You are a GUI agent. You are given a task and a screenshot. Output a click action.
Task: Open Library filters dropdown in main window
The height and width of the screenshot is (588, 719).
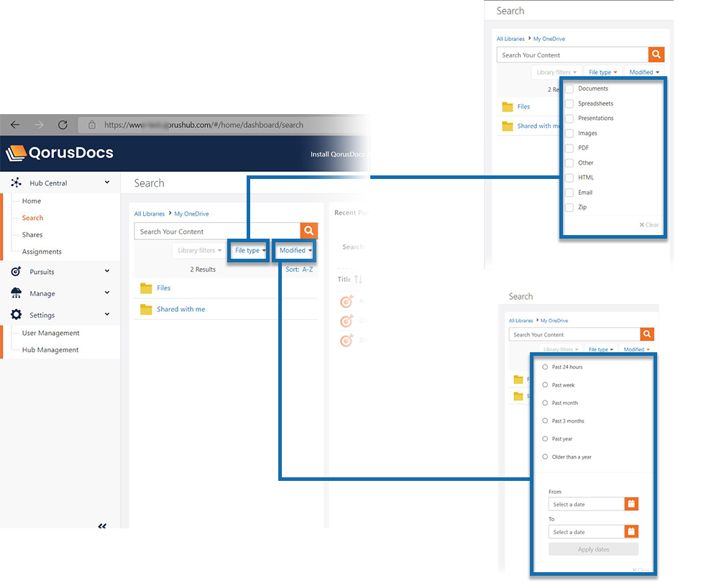(x=199, y=250)
